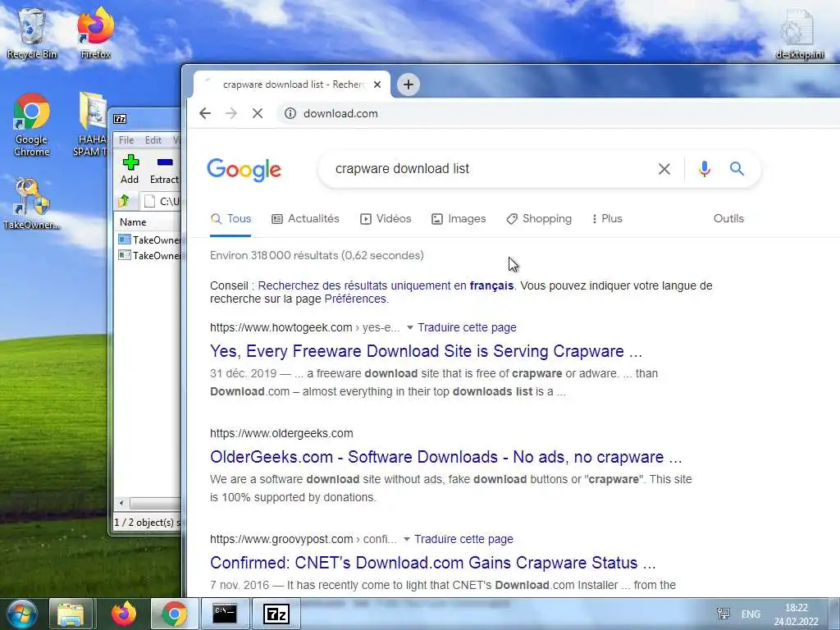The width and height of the screenshot is (840, 630).
Task: Open the HAHA SPAM folder on desktop
Action: click(92, 125)
